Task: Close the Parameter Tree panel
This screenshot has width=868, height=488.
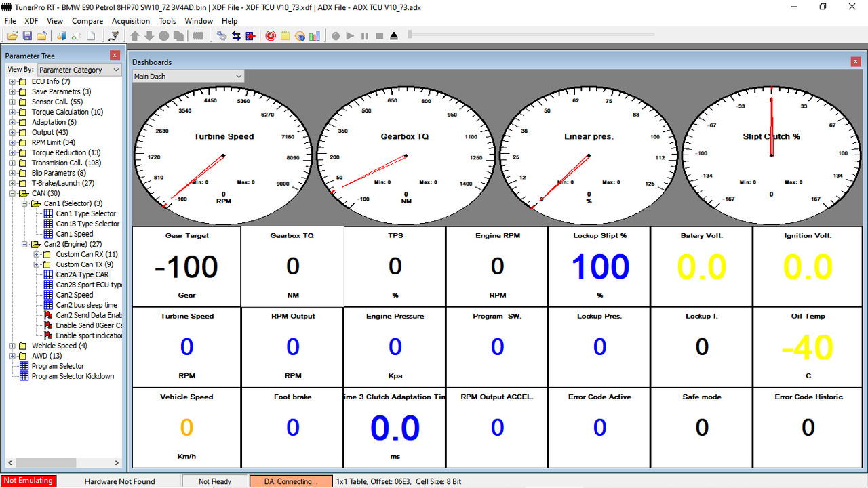Action: (x=115, y=56)
